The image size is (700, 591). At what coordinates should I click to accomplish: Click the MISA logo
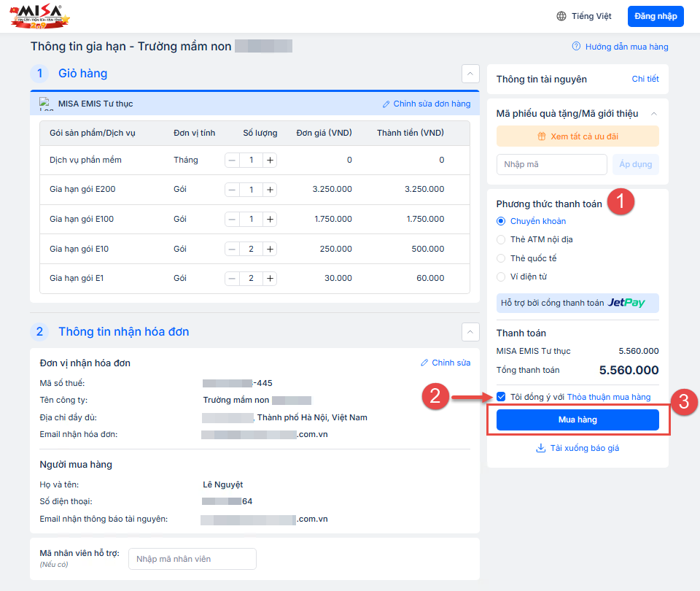[39, 17]
